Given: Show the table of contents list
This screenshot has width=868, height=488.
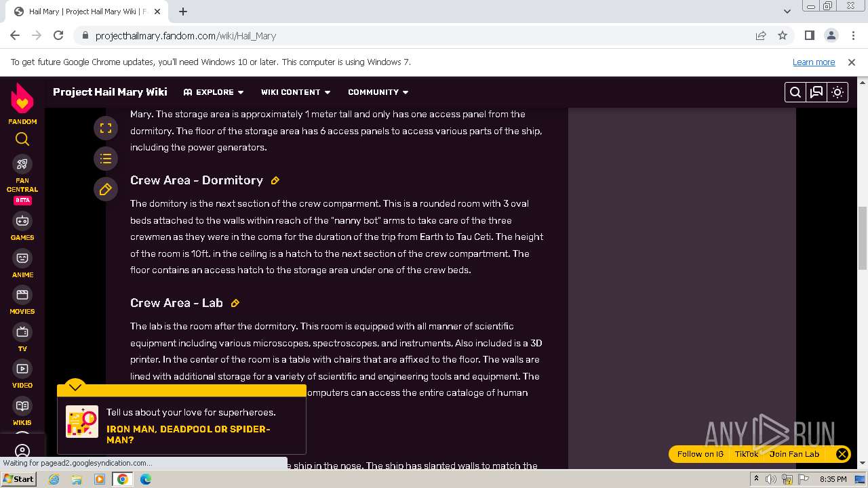Looking at the screenshot, I should [106, 159].
